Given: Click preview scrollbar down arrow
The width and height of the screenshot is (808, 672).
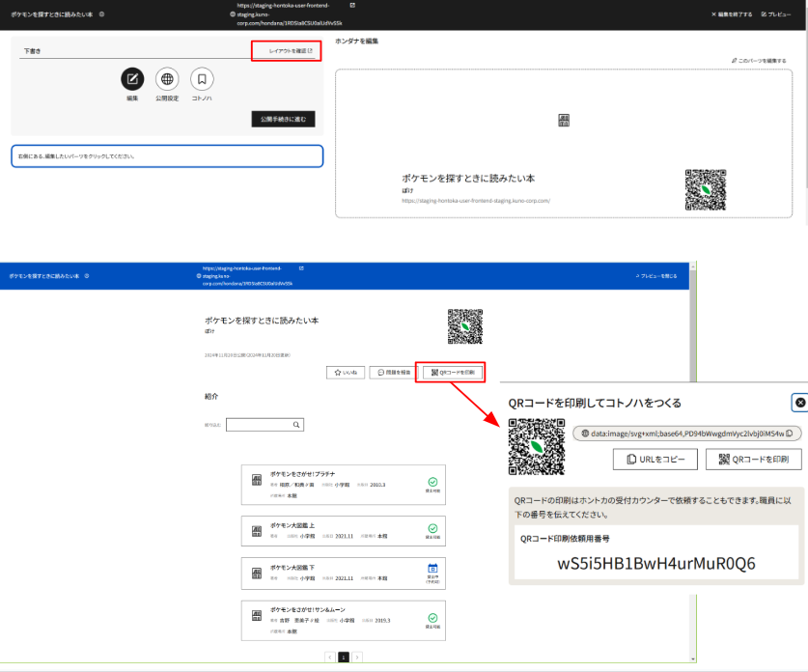Looking at the screenshot, I should click(x=693, y=659).
